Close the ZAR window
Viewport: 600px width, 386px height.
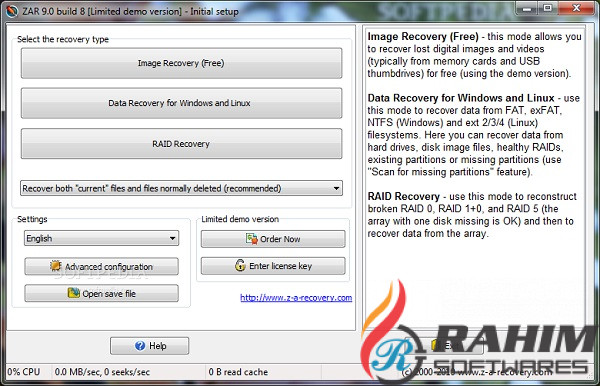pos(576,8)
